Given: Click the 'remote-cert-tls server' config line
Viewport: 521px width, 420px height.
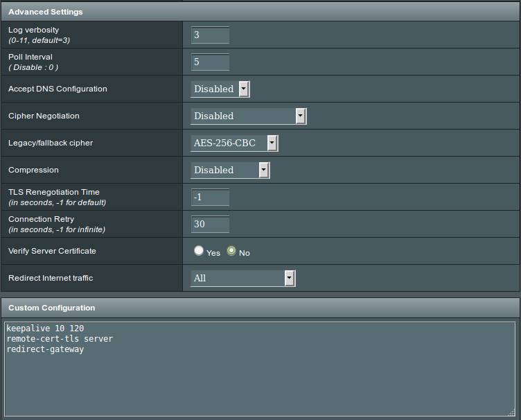Looking at the screenshot, I should tap(60, 339).
